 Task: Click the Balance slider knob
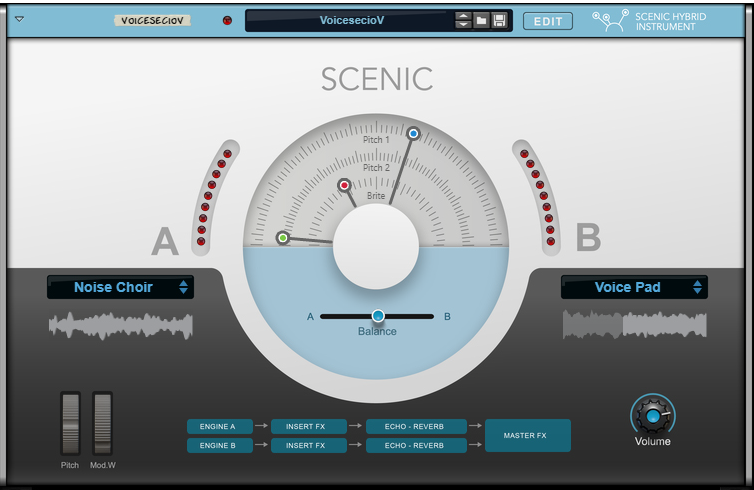pos(378,316)
